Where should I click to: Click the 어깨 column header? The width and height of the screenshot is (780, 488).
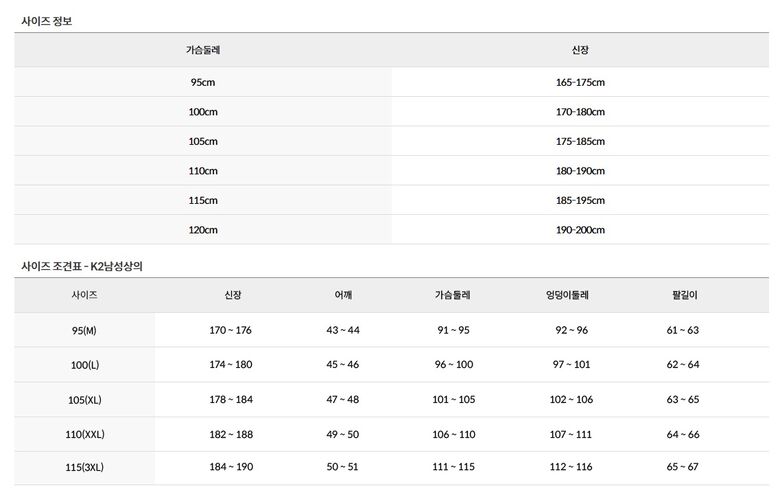click(343, 295)
